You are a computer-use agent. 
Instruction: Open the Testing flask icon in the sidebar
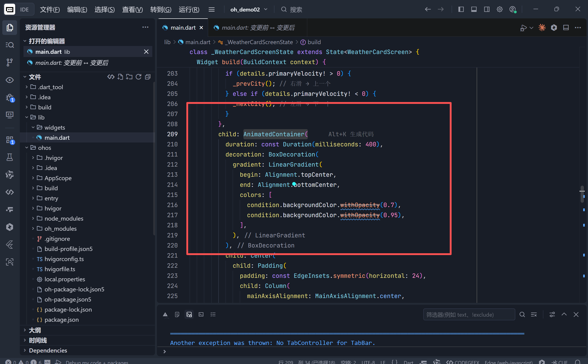pyautogui.click(x=10, y=157)
